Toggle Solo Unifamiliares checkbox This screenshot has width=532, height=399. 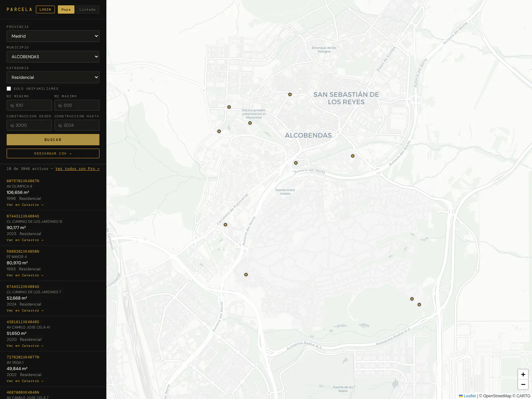click(9, 88)
